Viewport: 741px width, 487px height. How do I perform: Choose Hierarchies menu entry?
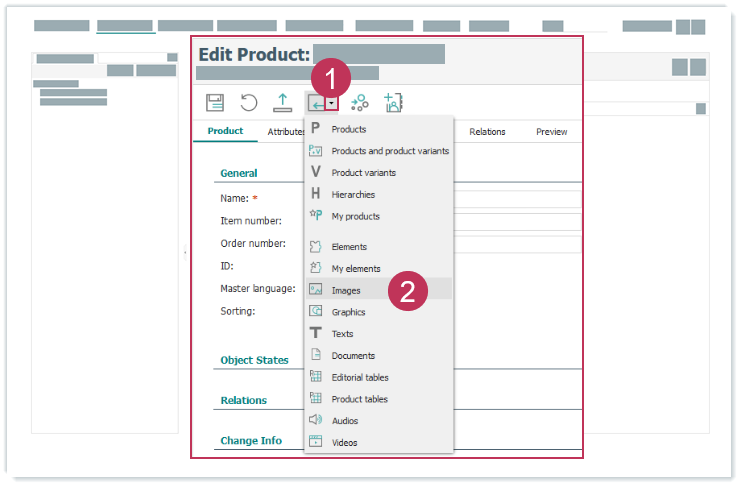353,195
